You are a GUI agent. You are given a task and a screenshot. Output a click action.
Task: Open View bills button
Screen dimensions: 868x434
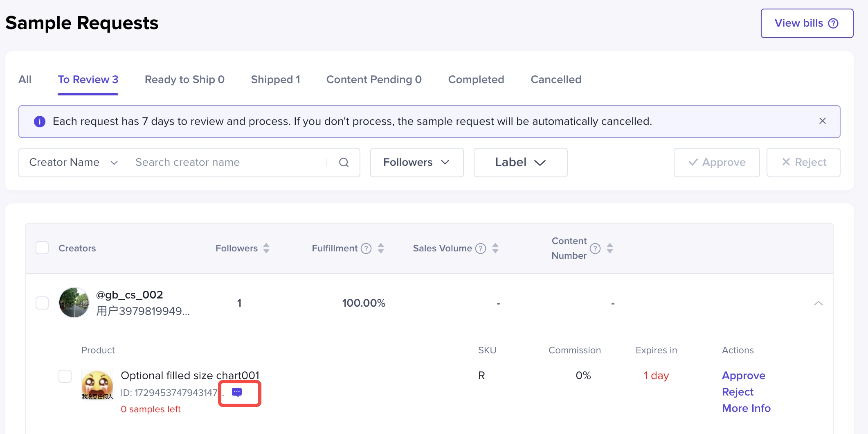tap(807, 23)
